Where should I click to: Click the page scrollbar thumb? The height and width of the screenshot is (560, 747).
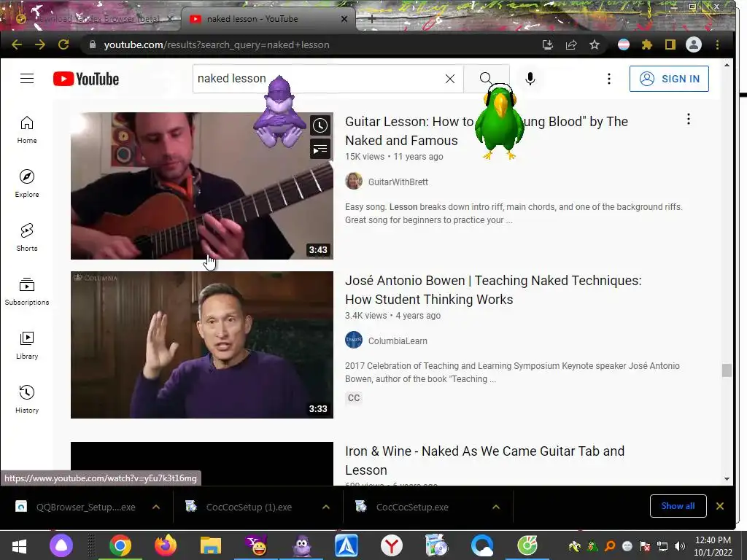[x=727, y=370]
